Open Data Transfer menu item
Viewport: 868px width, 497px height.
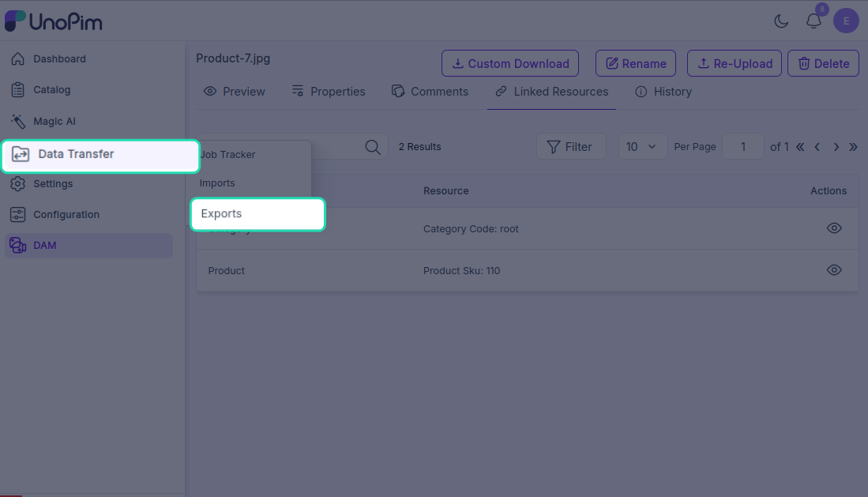[x=100, y=156]
